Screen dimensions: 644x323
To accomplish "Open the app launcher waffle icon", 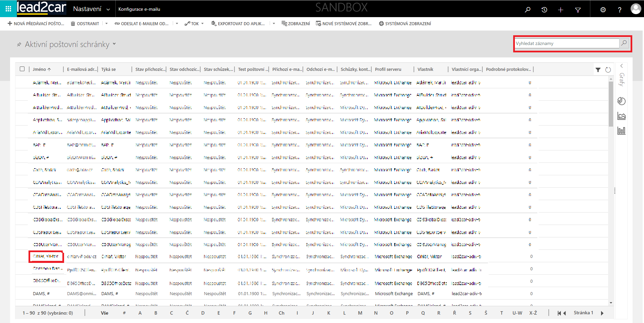I will pyautogui.click(x=8, y=9).
